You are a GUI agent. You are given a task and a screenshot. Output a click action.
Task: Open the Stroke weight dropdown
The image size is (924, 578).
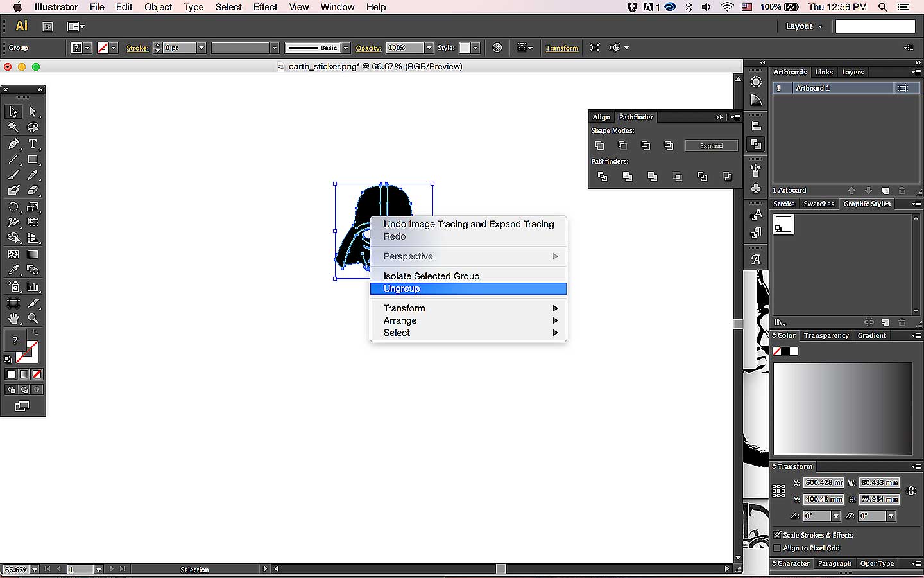(201, 48)
